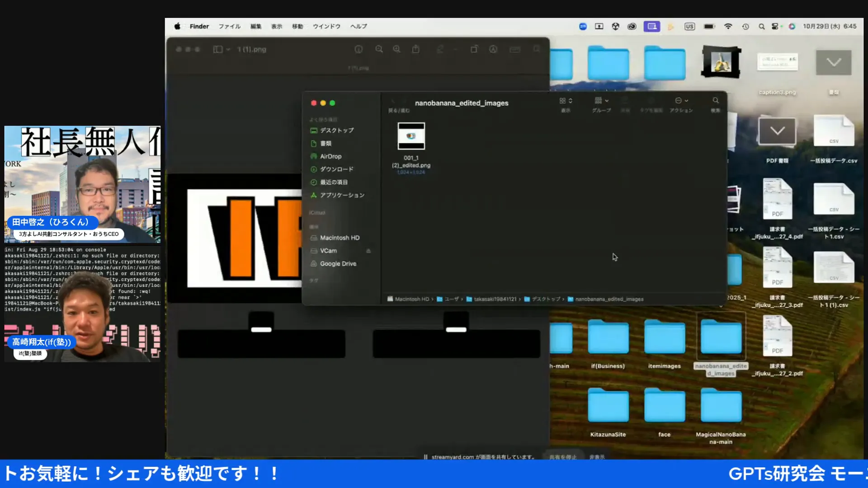
Task: Toggle Preview markup toolbar icon
Action: pos(493,49)
